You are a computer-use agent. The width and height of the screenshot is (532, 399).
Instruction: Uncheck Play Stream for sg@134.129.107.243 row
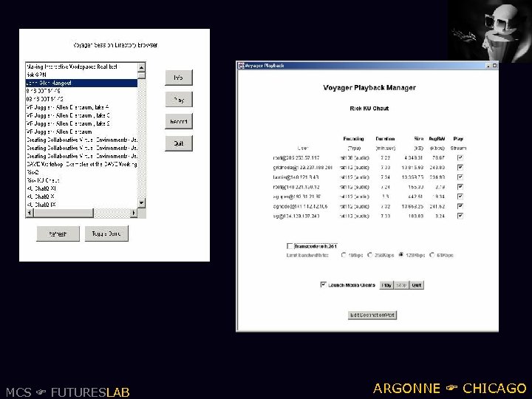(460, 216)
